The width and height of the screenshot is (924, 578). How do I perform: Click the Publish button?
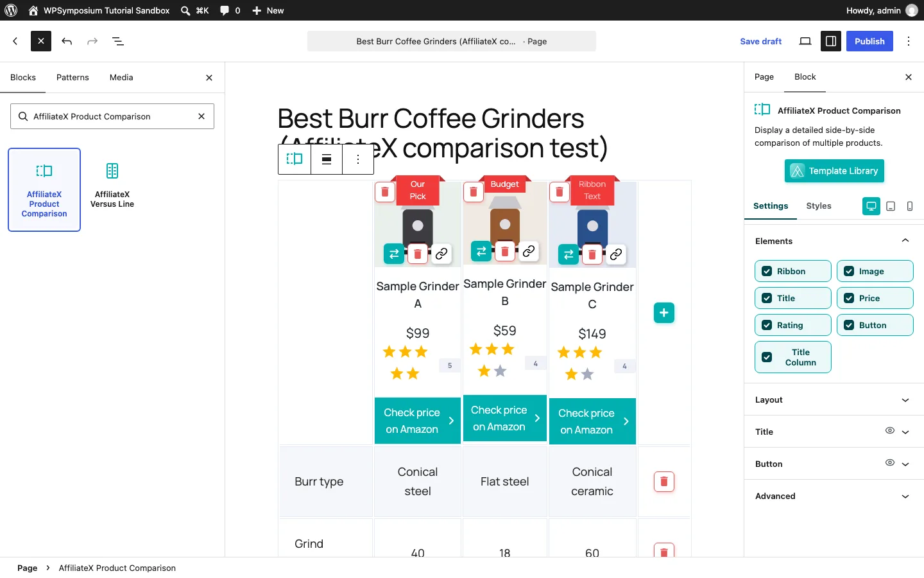click(x=869, y=41)
